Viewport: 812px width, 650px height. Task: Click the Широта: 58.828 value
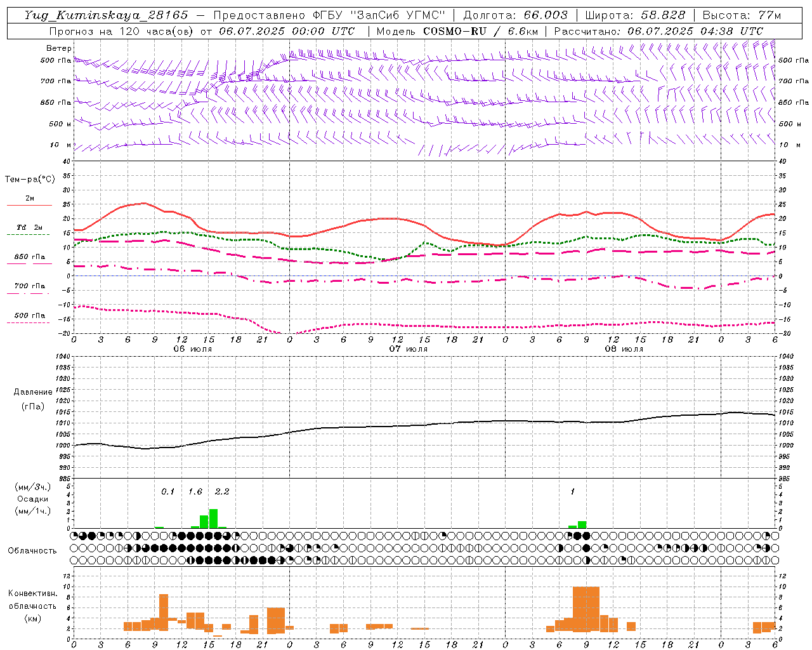pos(635,15)
